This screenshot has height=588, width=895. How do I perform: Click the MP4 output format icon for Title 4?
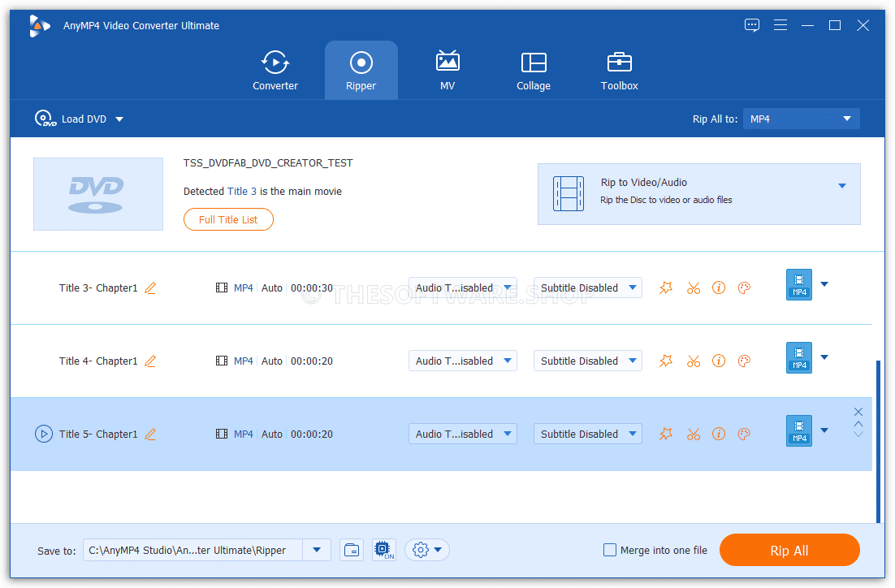[799, 357]
